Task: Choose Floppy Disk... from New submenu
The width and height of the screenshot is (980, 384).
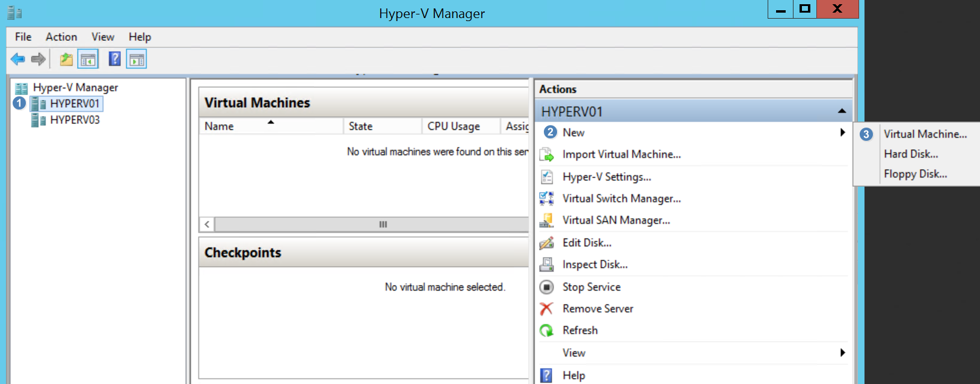Action: pos(916,174)
